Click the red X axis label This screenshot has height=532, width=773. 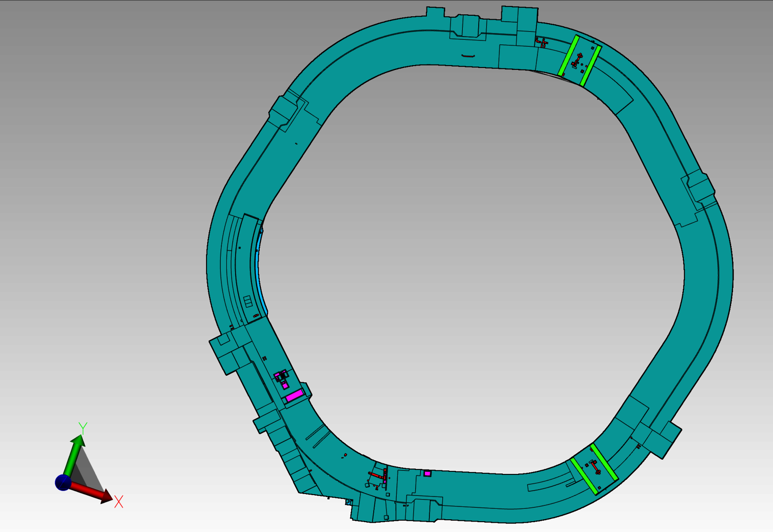(119, 502)
